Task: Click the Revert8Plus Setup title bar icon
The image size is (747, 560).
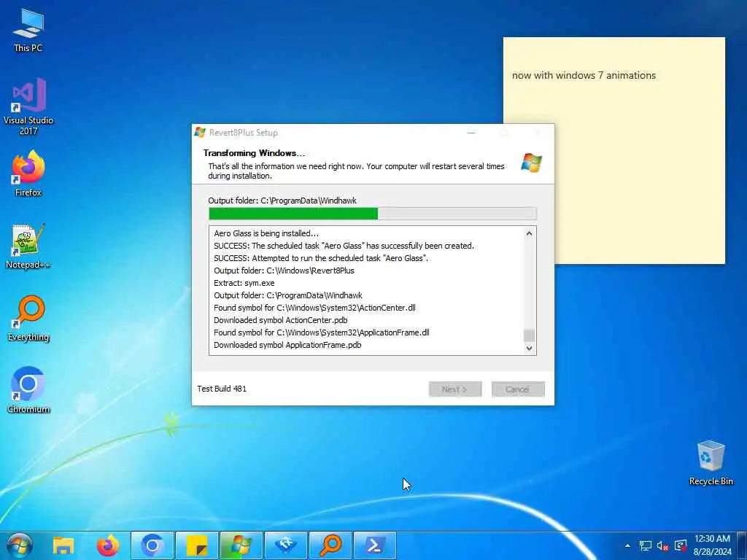Action: pyautogui.click(x=200, y=133)
